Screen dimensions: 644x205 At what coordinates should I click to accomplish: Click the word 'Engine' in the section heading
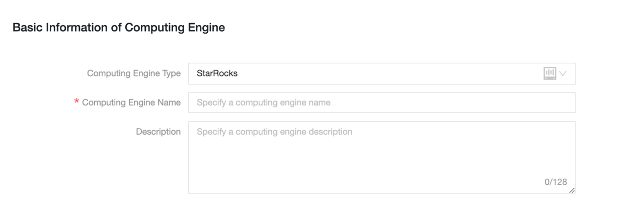[x=207, y=28]
